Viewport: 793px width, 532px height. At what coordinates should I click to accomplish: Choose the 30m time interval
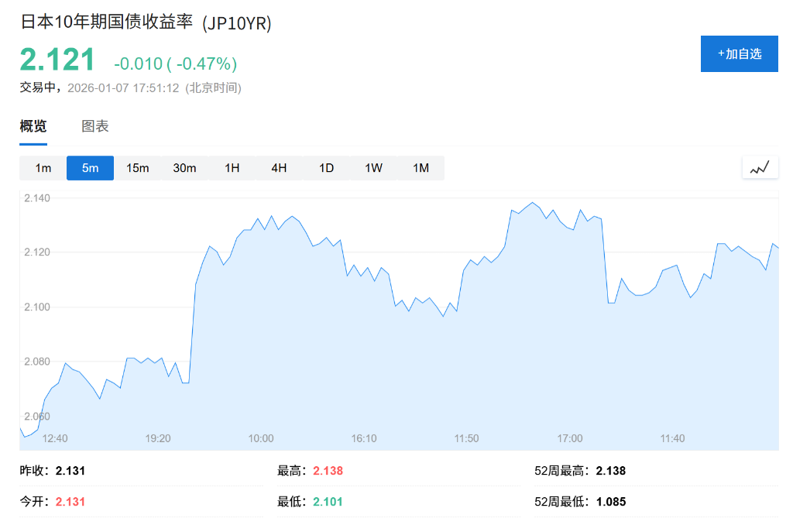[x=185, y=168]
